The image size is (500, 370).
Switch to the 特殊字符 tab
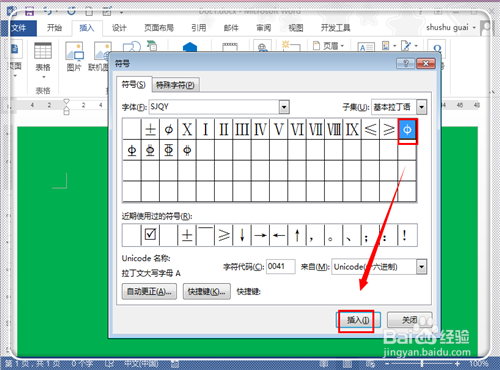click(x=175, y=85)
